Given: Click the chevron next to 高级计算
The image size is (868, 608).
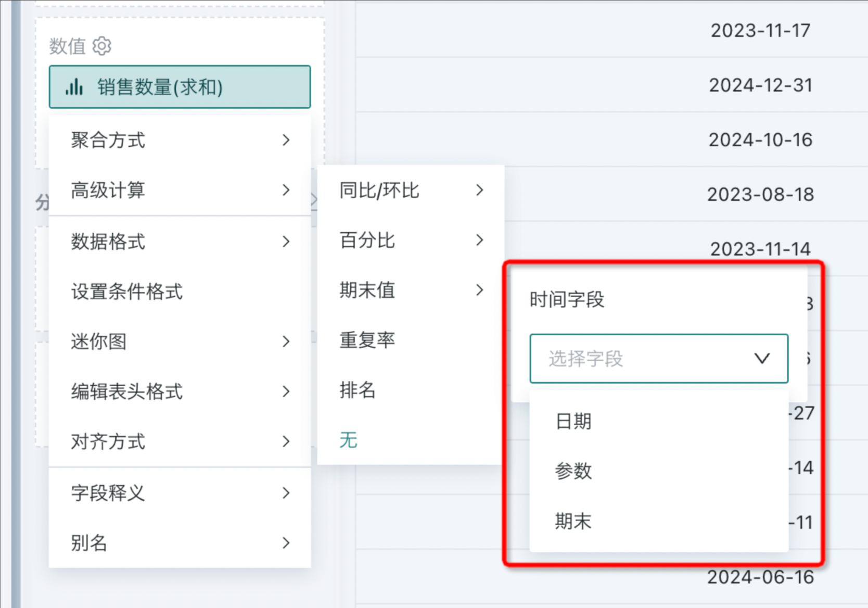Looking at the screenshot, I should pyautogui.click(x=286, y=190).
